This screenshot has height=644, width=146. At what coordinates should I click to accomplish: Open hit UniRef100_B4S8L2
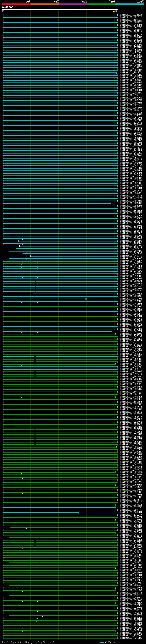131,339
